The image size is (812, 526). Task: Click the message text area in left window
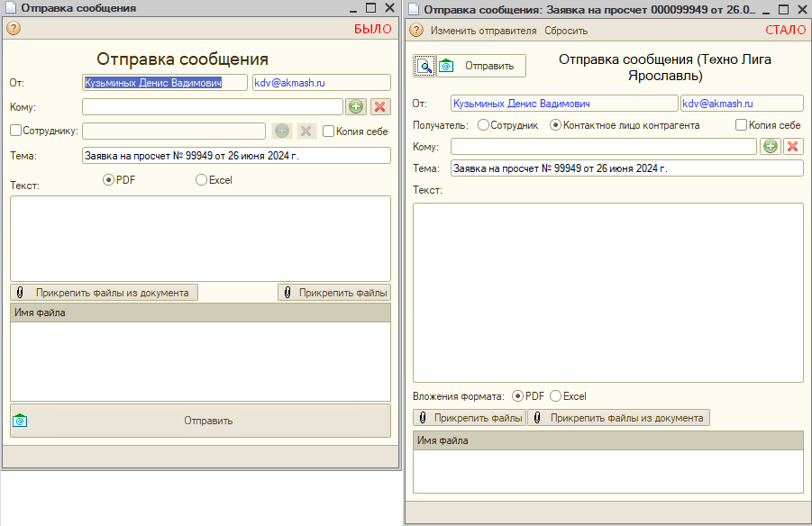point(200,239)
